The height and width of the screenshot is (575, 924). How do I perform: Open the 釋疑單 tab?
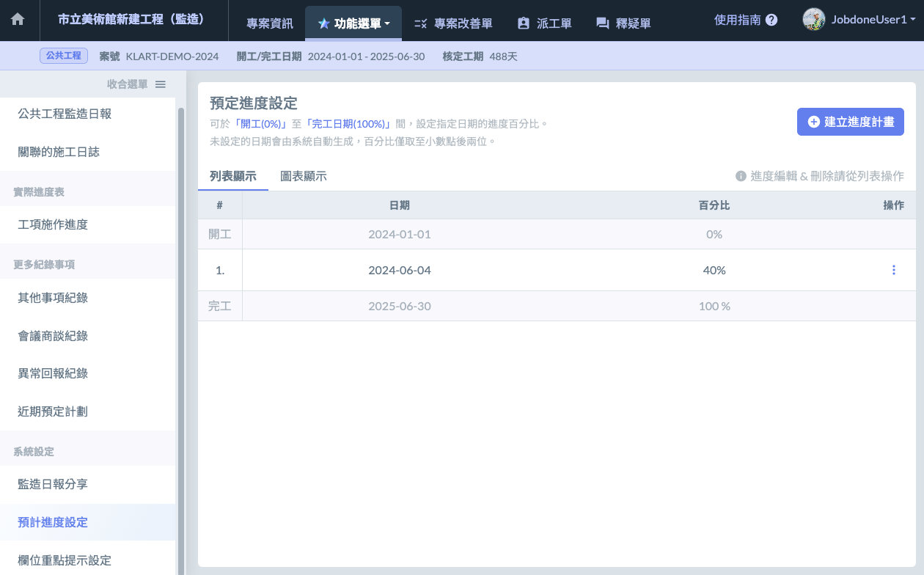[x=623, y=23]
